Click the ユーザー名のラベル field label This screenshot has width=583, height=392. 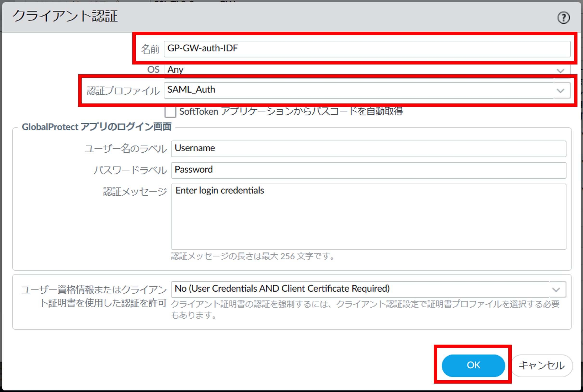(x=125, y=149)
